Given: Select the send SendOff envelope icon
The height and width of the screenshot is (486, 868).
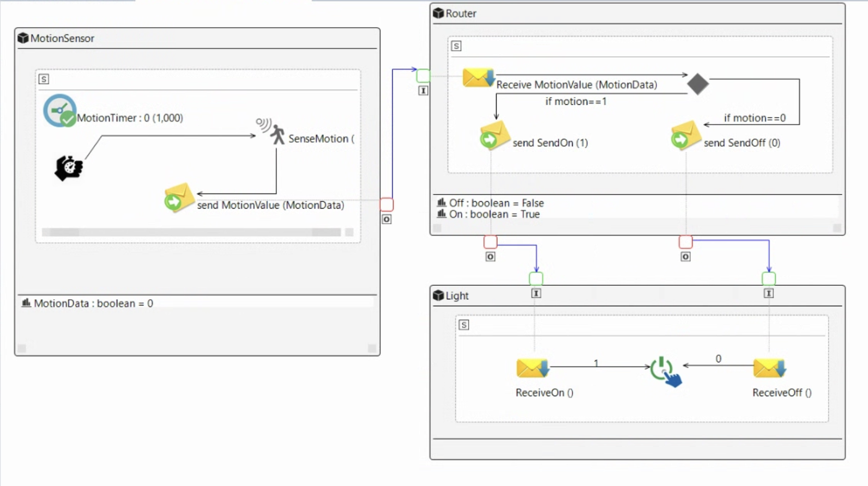Looking at the screenshot, I should coord(685,135).
